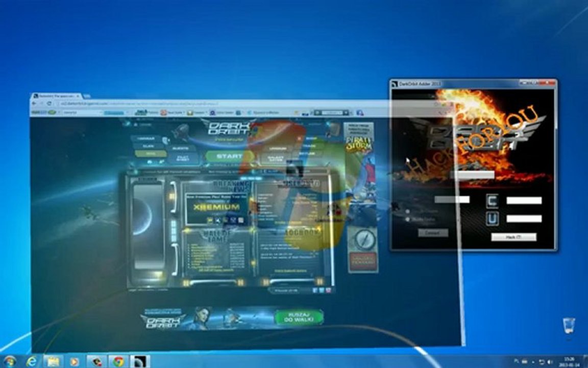588x368 pixels.
Task: Reload the page in Chrome
Action: 49,103
